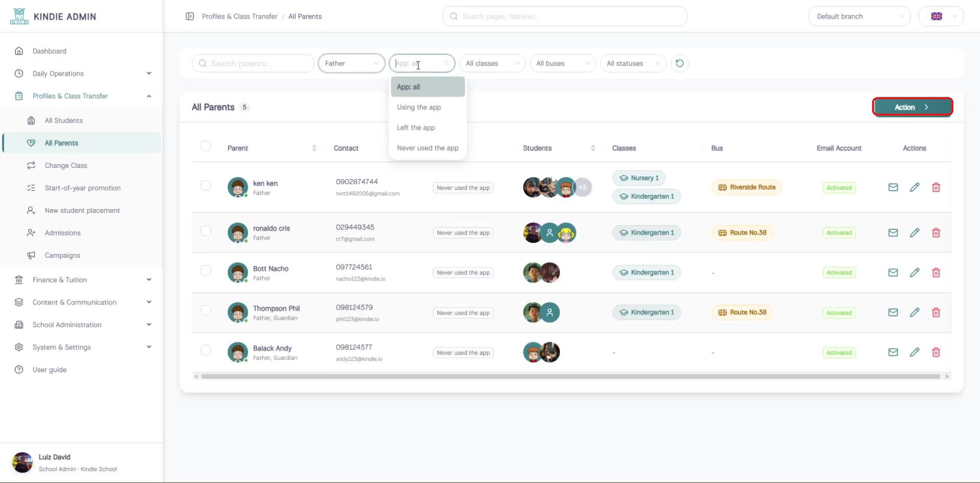Screen dimensions: 980x483
Task: Open All Students in the sidebar
Action: [x=81, y=121]
